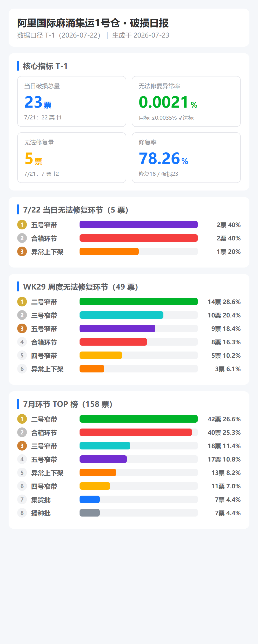Open the 当日破损总量 23票 card

72,101
